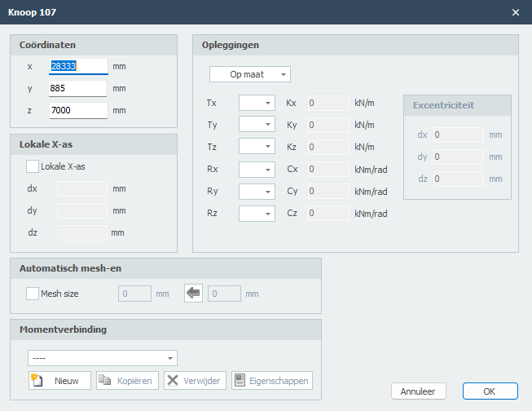The height and width of the screenshot is (411, 532).
Task: Enable the Lokale X-as checkbox
Action: click(33, 166)
